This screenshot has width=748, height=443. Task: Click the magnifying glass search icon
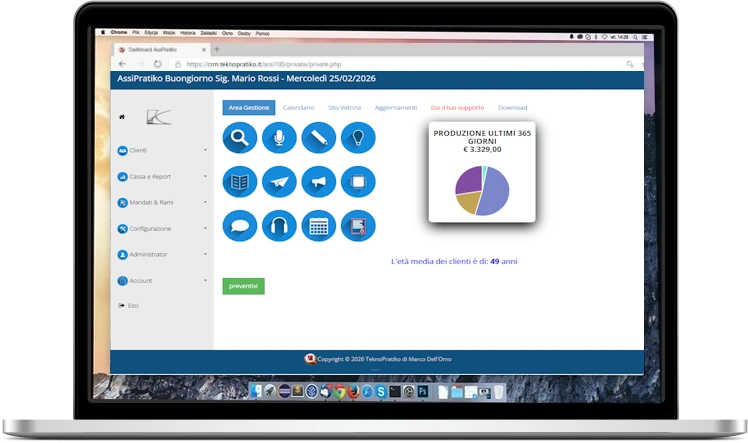[x=239, y=138]
